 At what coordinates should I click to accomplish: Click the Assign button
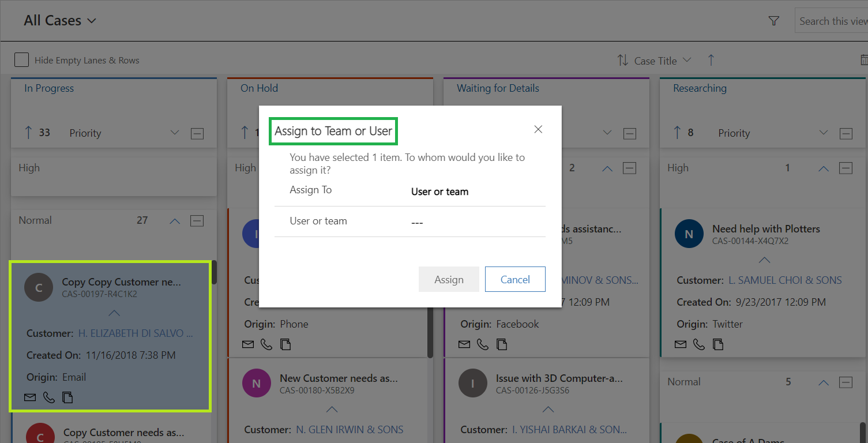tap(449, 279)
